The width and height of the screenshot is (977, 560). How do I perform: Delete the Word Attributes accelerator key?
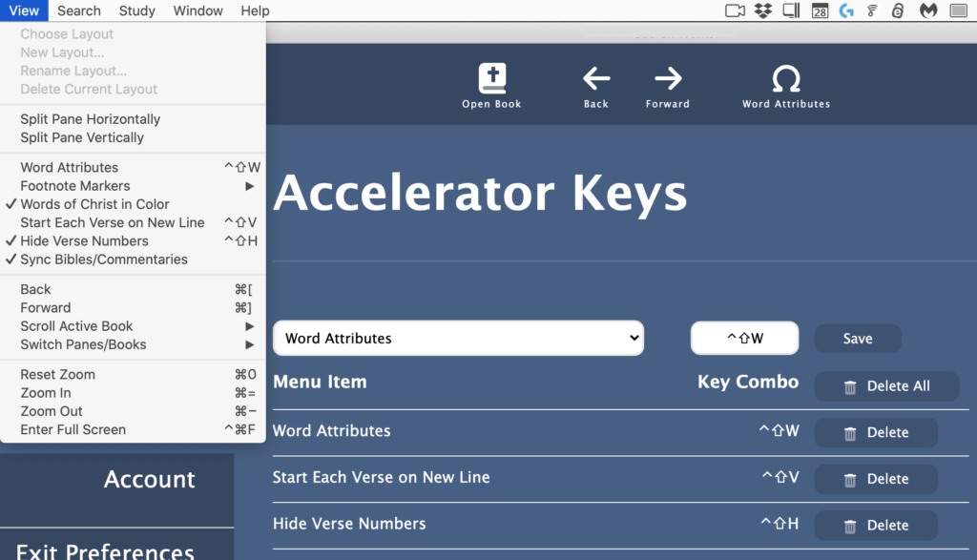coord(876,432)
